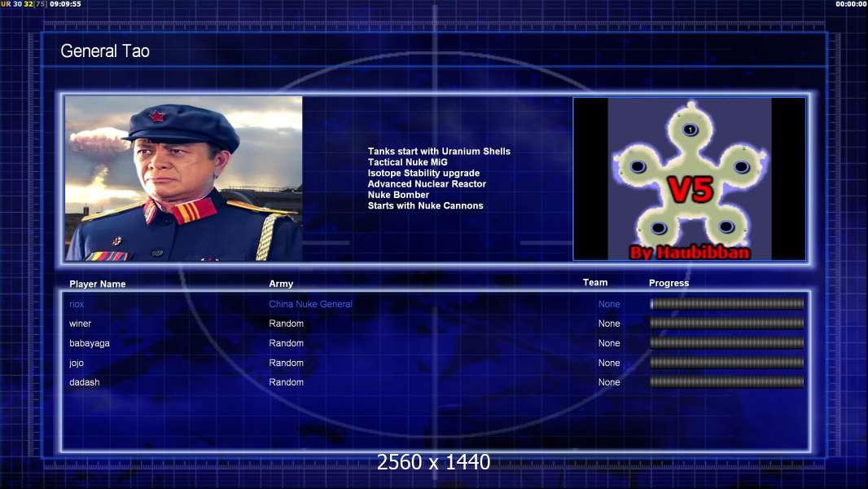Click babayaga's loading progress bar
The height and width of the screenshot is (489, 868).
coord(727,343)
